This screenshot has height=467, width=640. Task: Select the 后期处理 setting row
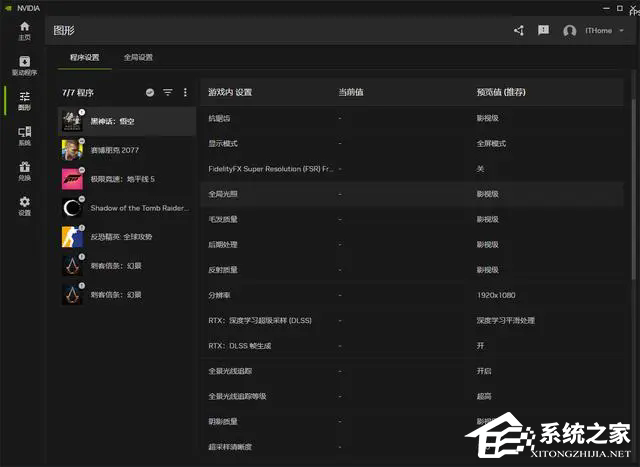pyautogui.click(x=412, y=245)
